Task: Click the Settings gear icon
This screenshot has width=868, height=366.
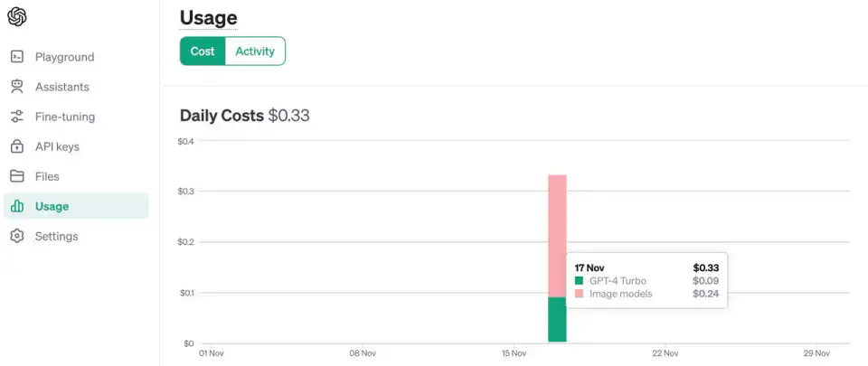Action: pyautogui.click(x=17, y=236)
